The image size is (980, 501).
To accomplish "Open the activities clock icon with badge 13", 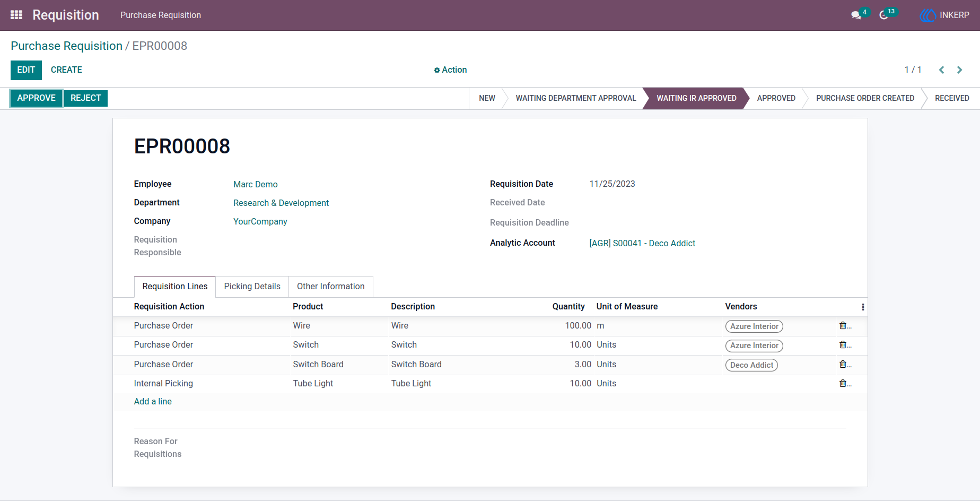I will pos(883,15).
